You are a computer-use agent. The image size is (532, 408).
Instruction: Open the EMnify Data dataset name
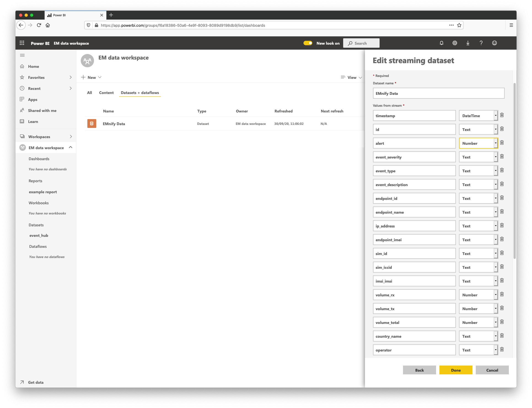coord(114,124)
